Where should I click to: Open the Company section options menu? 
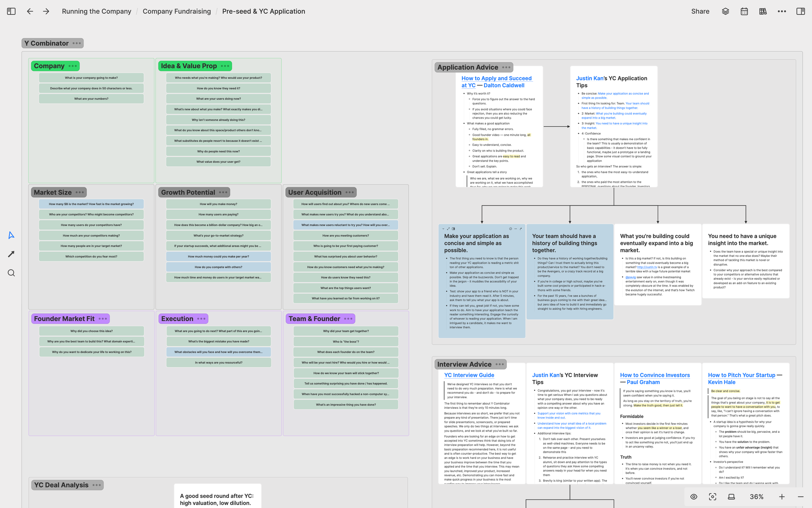(x=73, y=66)
